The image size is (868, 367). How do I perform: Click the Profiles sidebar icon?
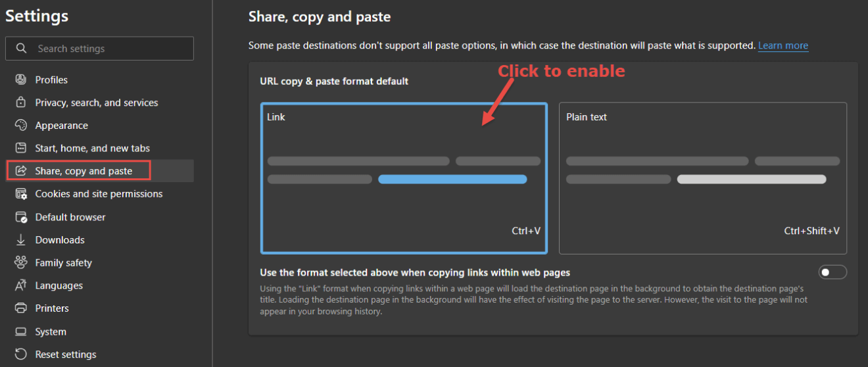click(x=21, y=80)
